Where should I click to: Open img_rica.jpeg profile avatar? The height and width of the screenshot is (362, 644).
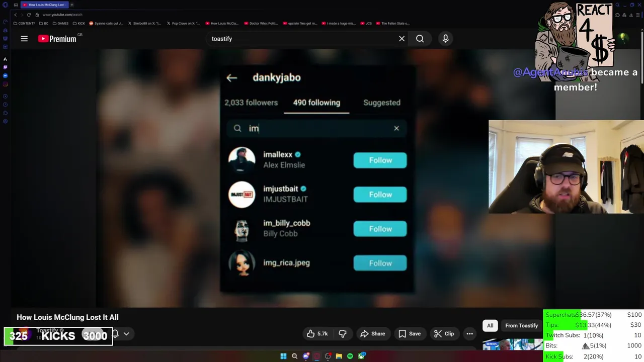[242, 263]
